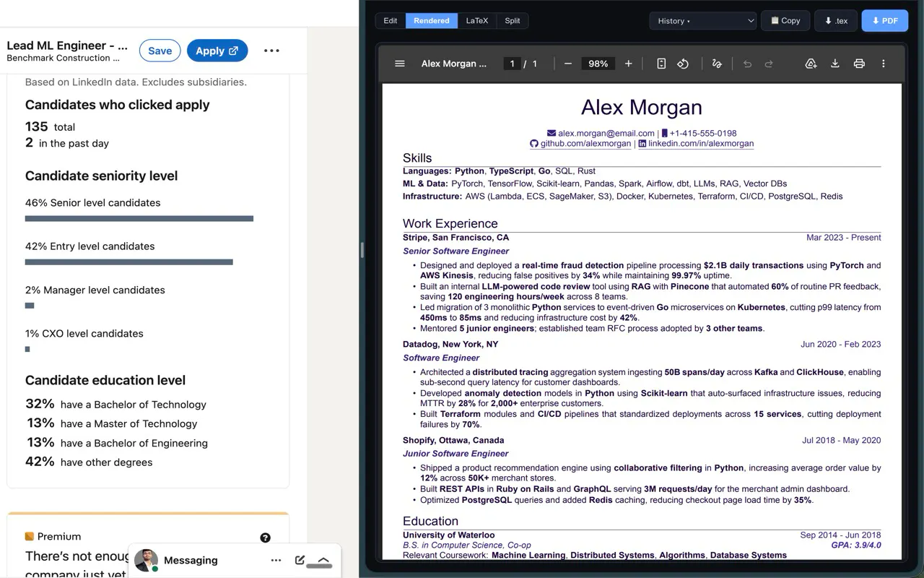Click the LinkedIn icon on resume
The height and width of the screenshot is (578, 924).
[642, 144]
